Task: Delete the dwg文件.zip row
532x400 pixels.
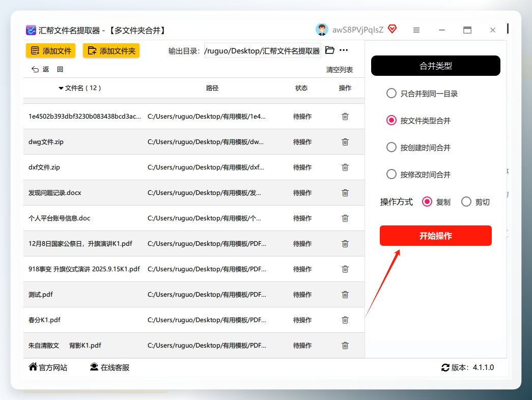Action: tap(345, 142)
